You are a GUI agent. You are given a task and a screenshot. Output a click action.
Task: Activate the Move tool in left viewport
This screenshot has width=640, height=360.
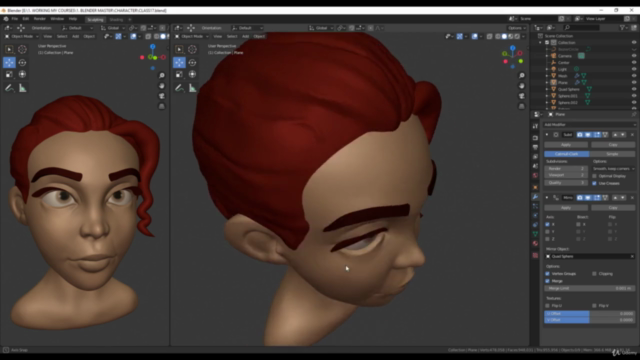(x=9, y=62)
